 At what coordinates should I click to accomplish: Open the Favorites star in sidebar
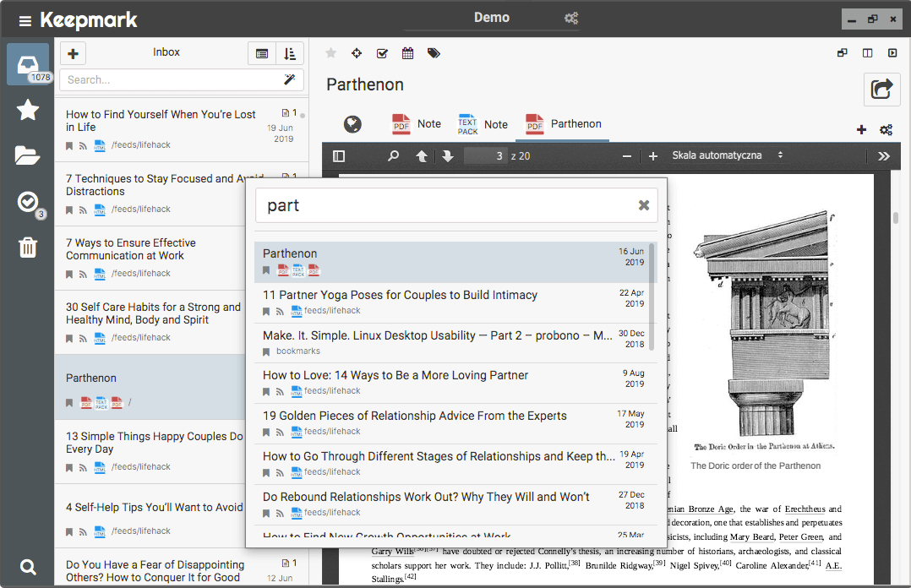(x=27, y=110)
